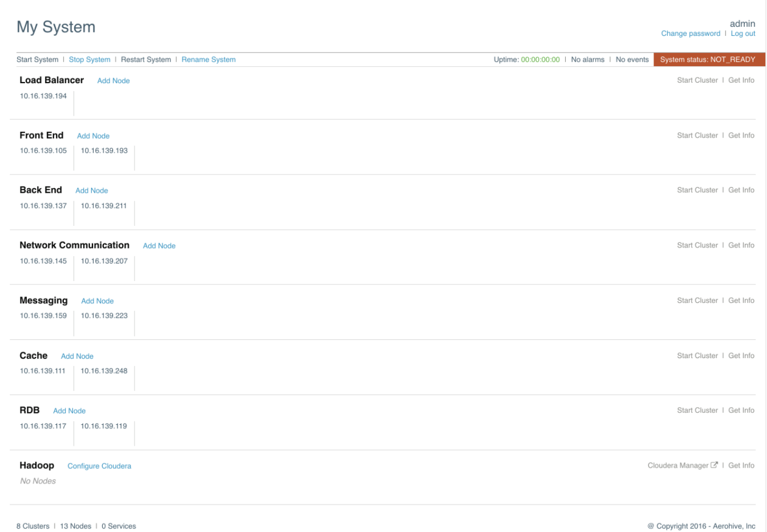The width and height of the screenshot is (767, 532).
Task: Log out of admin account
Action: point(742,34)
